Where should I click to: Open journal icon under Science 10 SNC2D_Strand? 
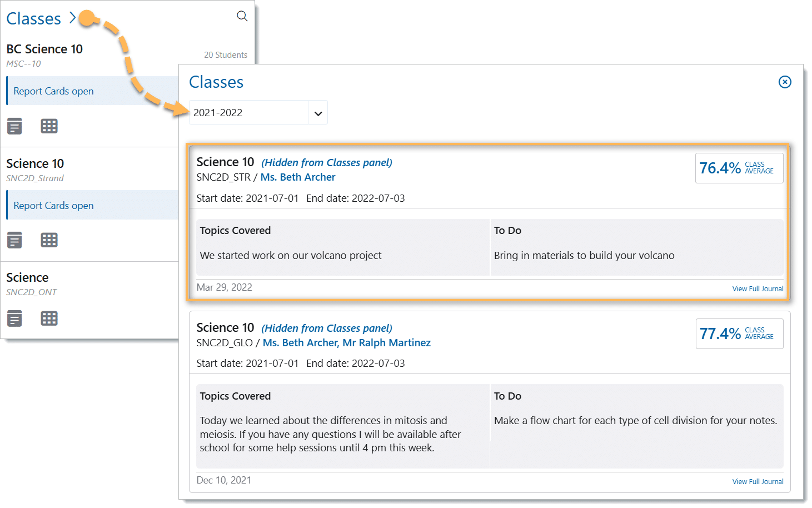click(x=14, y=240)
